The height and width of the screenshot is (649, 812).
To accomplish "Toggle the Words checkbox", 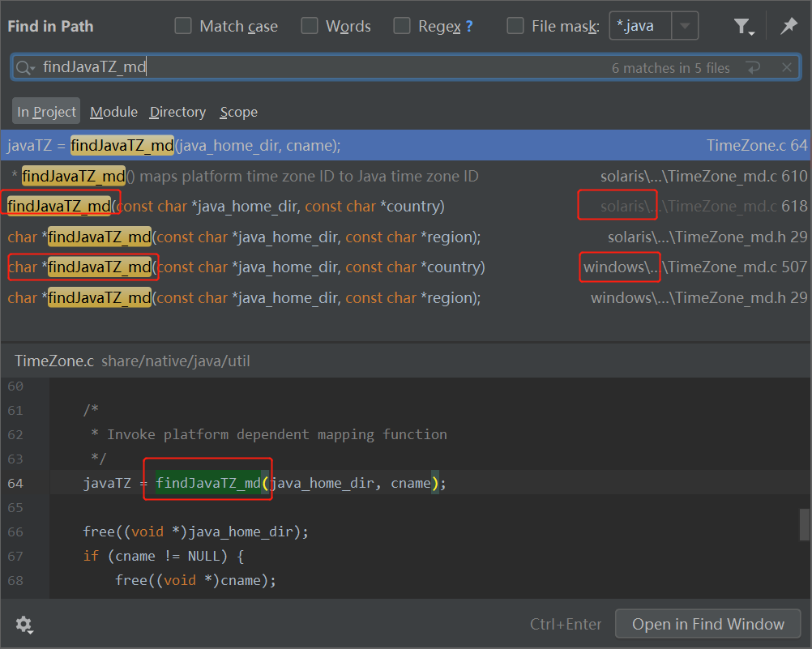I will [310, 26].
